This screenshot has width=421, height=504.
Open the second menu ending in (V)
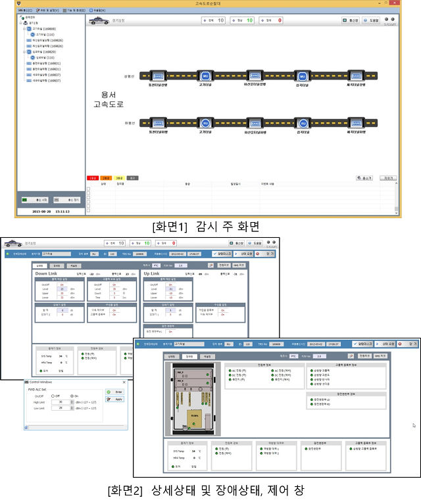point(47,11)
